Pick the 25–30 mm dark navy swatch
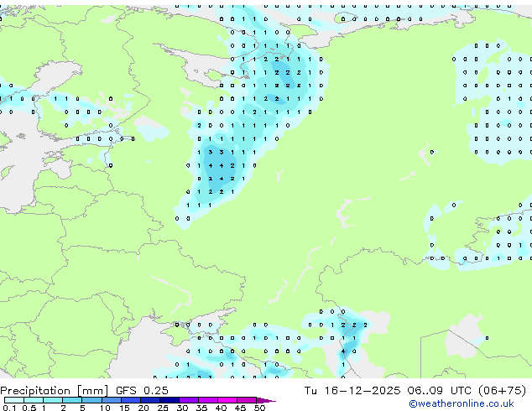The width and height of the screenshot is (532, 411). pyautogui.click(x=170, y=400)
